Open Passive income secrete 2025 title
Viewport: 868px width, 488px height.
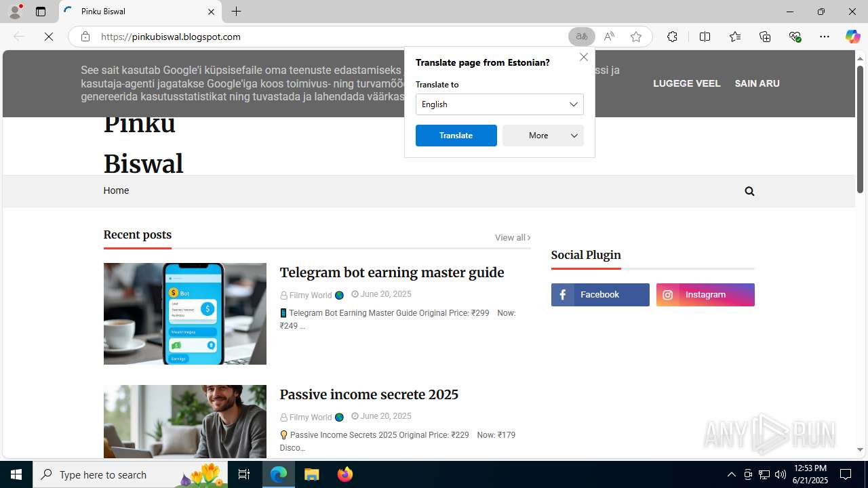pyautogui.click(x=369, y=394)
